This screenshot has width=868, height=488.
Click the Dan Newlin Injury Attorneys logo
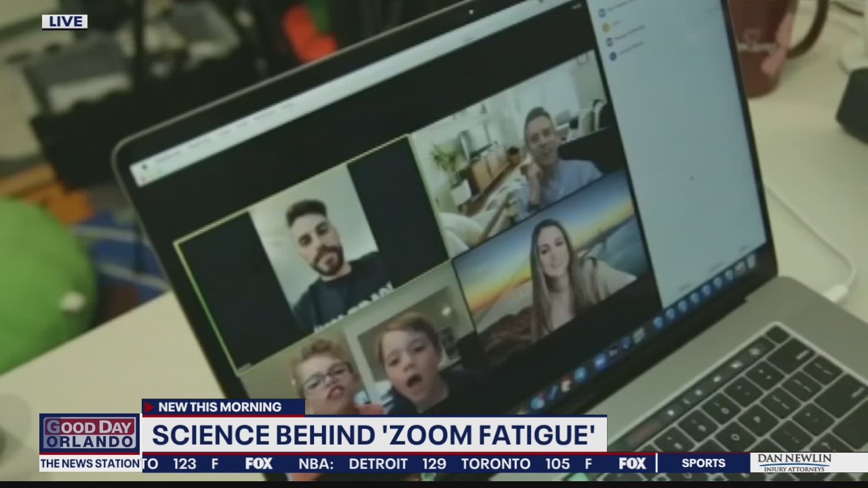pyautogui.click(x=794, y=463)
